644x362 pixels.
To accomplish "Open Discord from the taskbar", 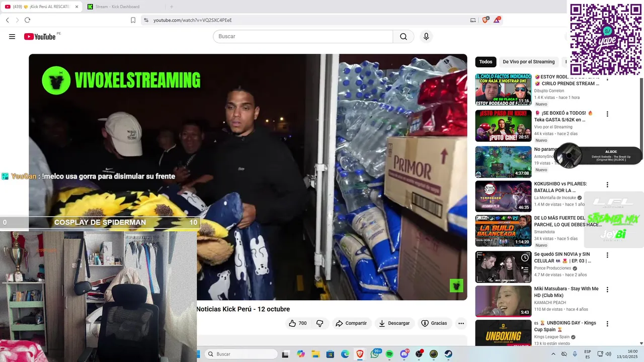I will (x=404, y=354).
